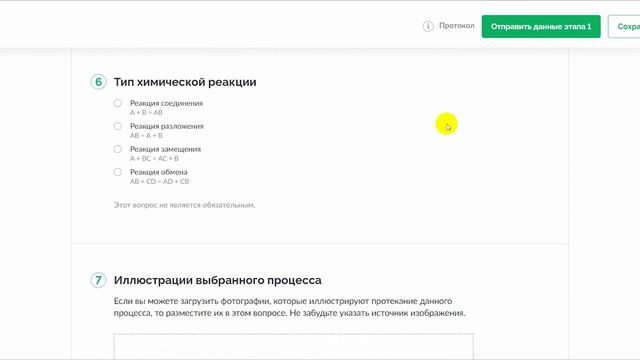Screen dimensions: 640x360
Task: Click the heading Тип химической реакции
Action: [185, 82]
